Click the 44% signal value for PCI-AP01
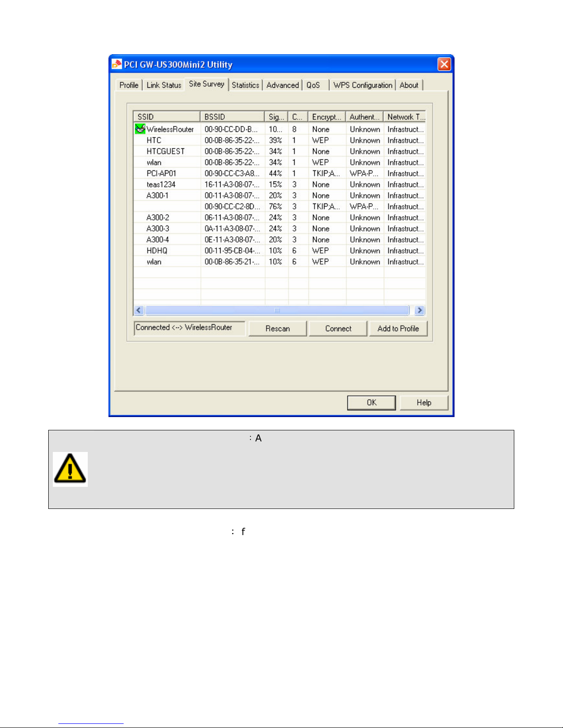The height and width of the screenshot is (728, 563). click(275, 173)
